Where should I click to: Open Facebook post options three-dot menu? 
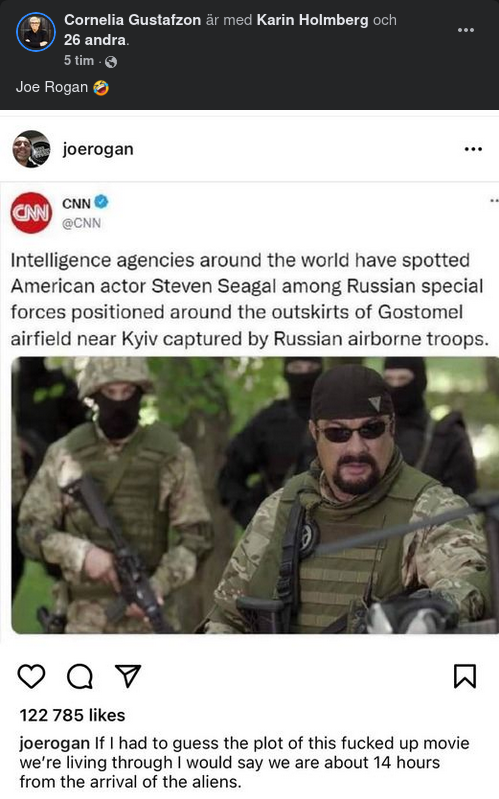pos(466,30)
